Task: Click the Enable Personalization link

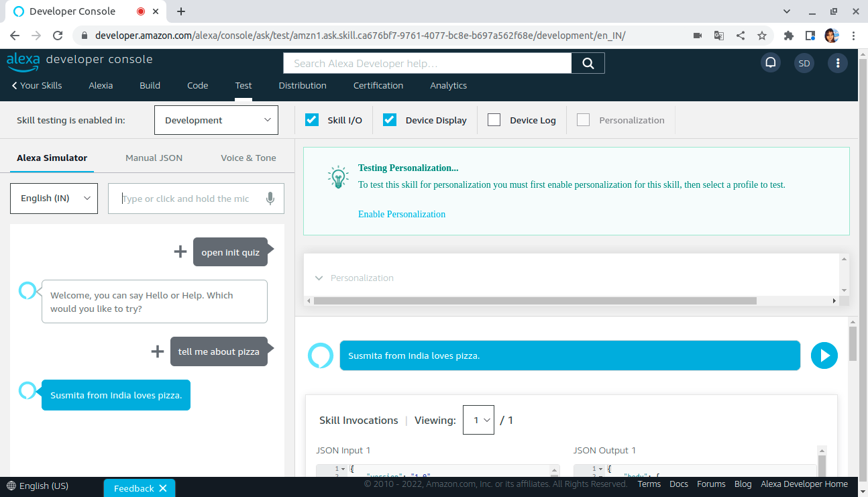Action: (402, 214)
